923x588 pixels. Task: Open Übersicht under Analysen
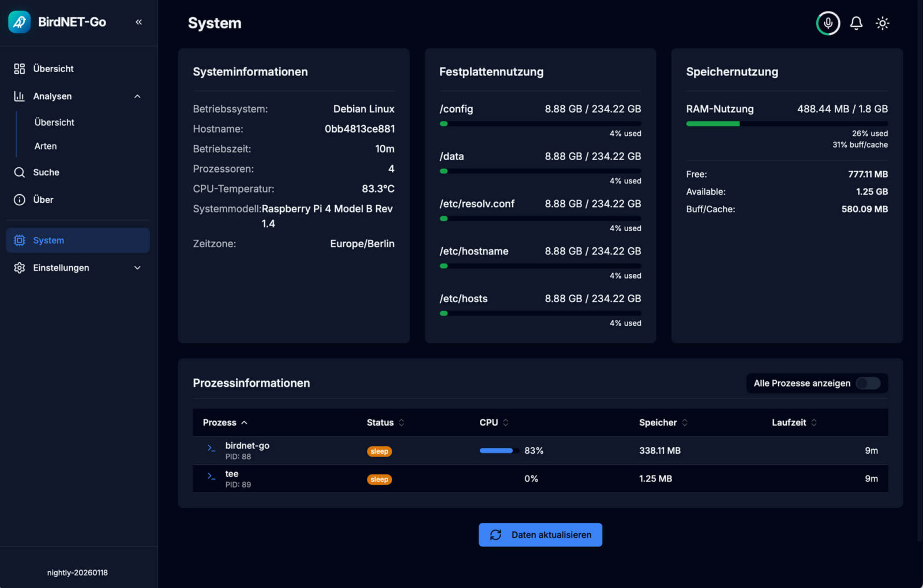tap(54, 122)
